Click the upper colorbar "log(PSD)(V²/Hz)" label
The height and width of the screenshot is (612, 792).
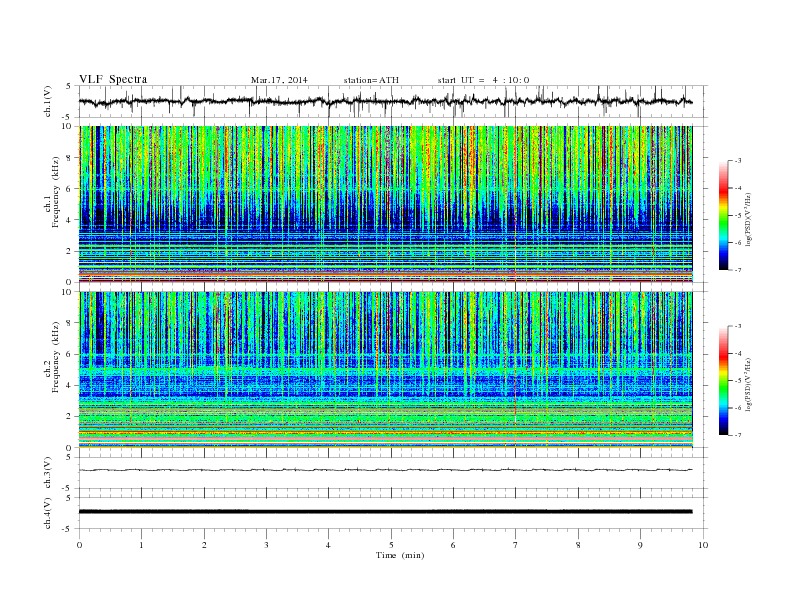click(748, 220)
